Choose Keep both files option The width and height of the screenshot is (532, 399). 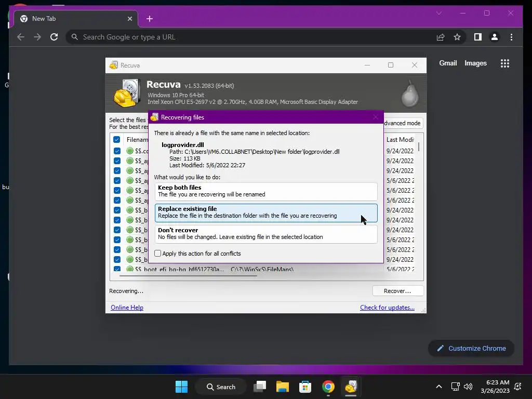tap(265, 191)
